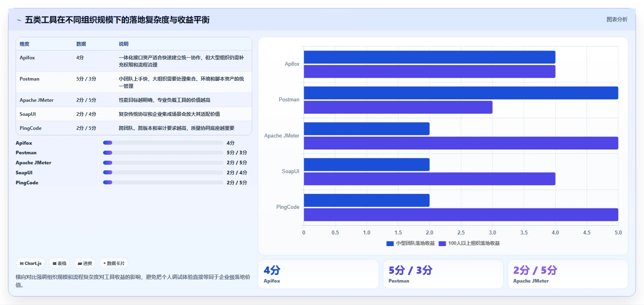Click the description 复杂传统协议和企业集成场景
This screenshot has height=305, width=644.
coord(169,114)
